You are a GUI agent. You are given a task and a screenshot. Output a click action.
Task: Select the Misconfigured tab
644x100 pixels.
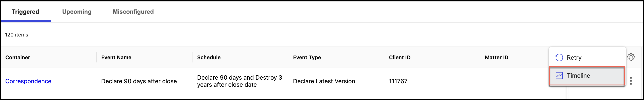pyautogui.click(x=133, y=12)
